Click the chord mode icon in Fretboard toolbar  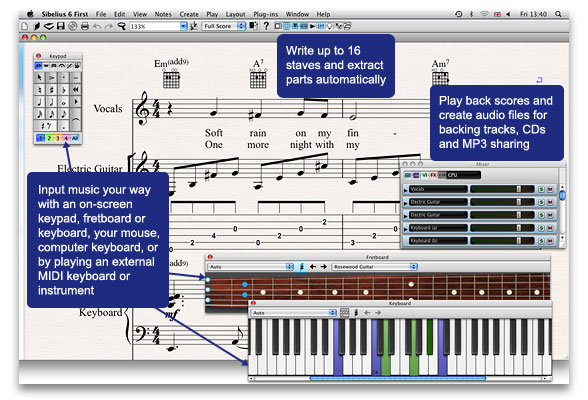click(x=302, y=267)
